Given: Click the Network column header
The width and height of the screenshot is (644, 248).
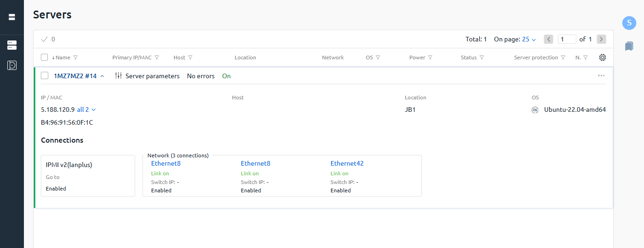Looking at the screenshot, I should (x=333, y=58).
